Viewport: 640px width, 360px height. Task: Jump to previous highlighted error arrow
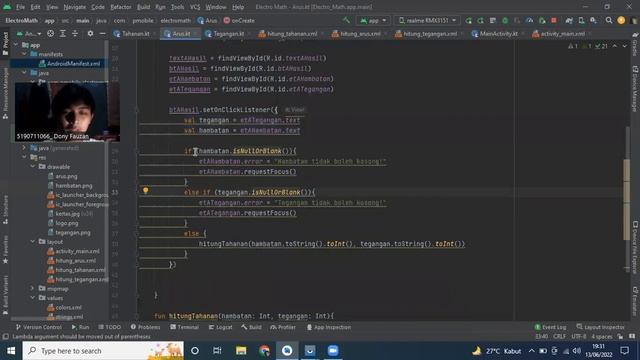[615, 47]
